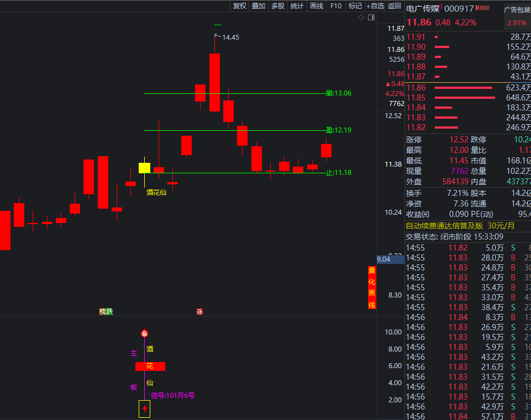
Task: Activate the 画线 drawing tool
Action: [316, 6]
